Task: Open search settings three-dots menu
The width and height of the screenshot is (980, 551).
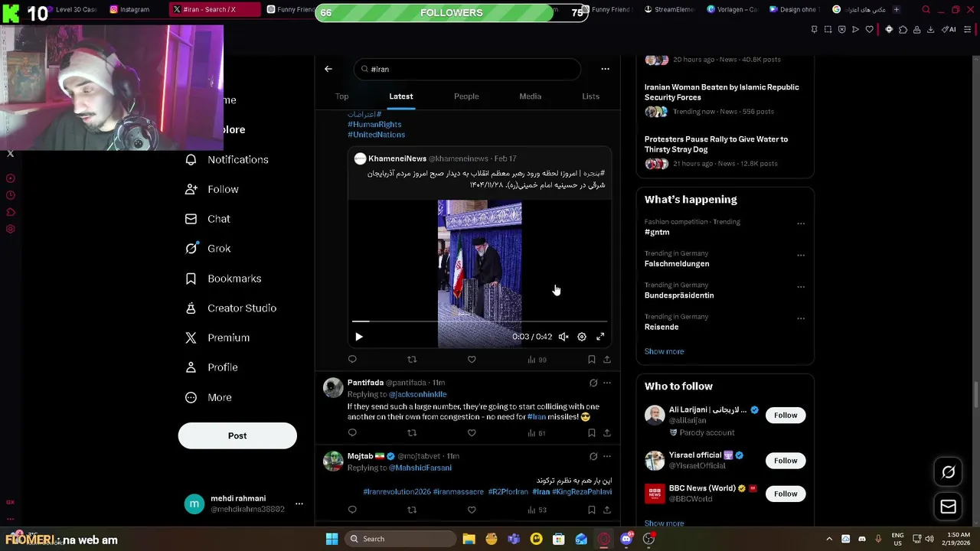Action: coord(605,69)
